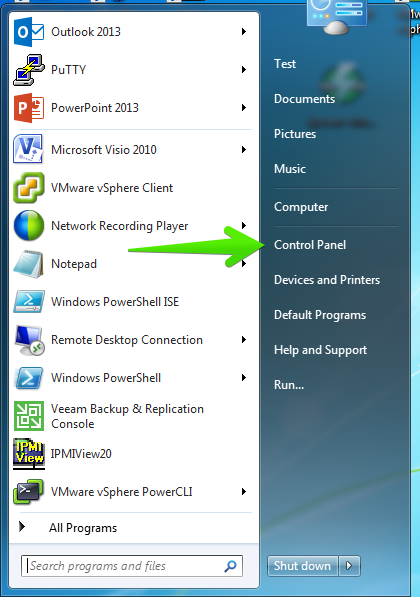
Task: Focus the Search programs and files box
Action: coord(132,566)
